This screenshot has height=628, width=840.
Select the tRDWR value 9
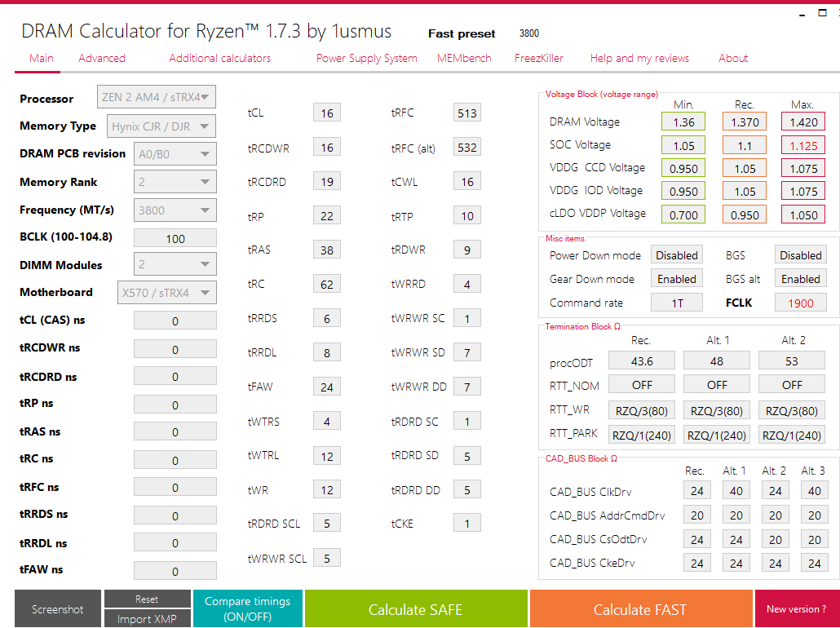(x=467, y=250)
